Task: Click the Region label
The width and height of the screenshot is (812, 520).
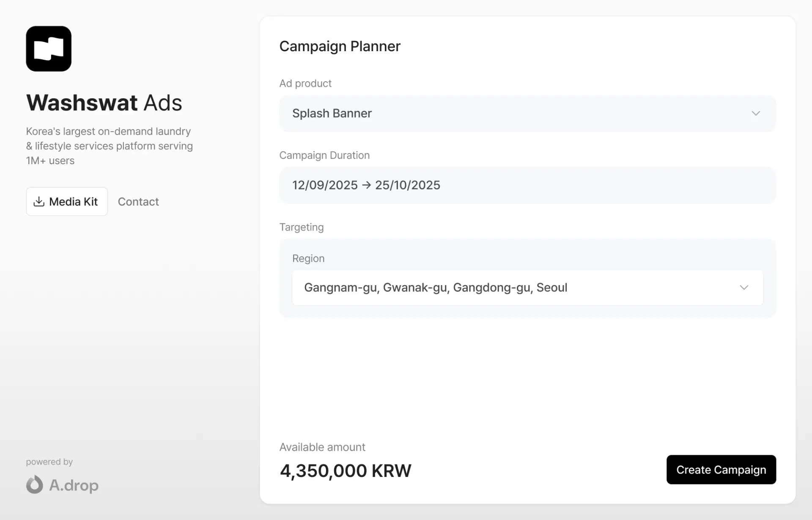Action: click(x=308, y=259)
